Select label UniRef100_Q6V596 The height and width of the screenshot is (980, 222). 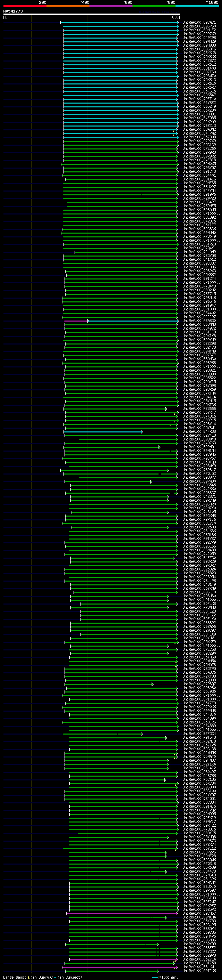point(199,386)
